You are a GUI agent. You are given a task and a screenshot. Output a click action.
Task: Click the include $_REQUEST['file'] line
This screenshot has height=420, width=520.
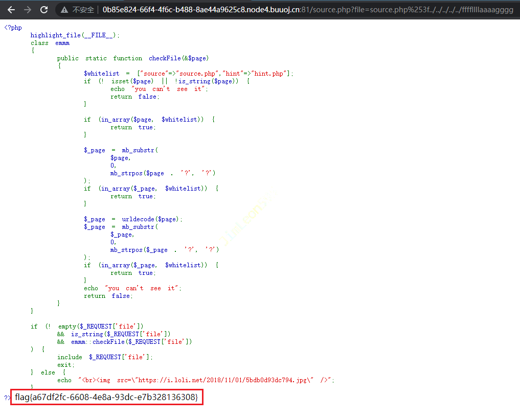point(105,357)
